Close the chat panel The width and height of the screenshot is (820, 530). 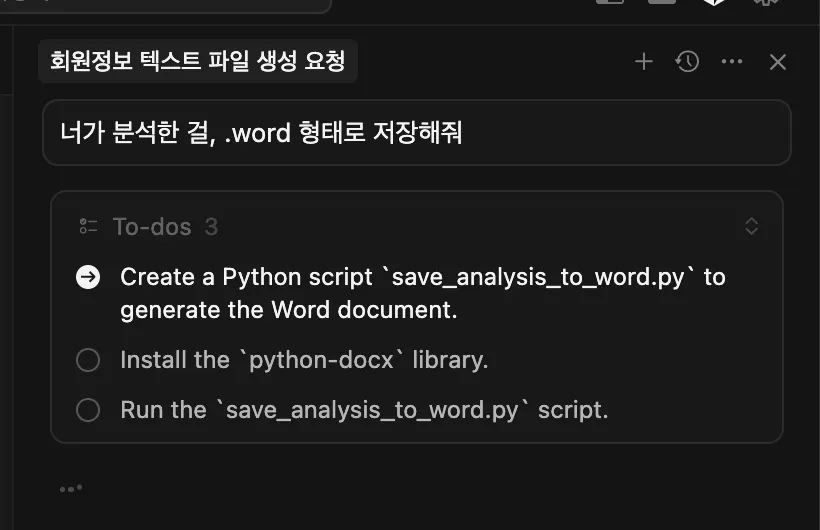(778, 62)
